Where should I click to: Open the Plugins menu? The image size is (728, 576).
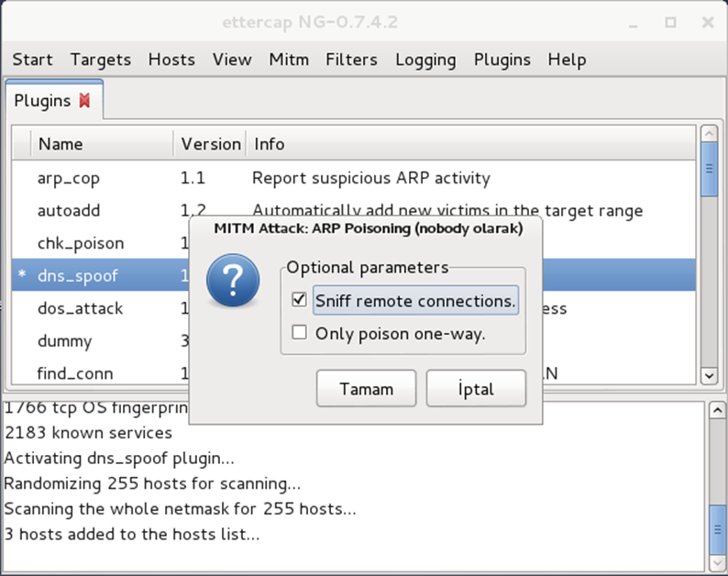[502, 60]
